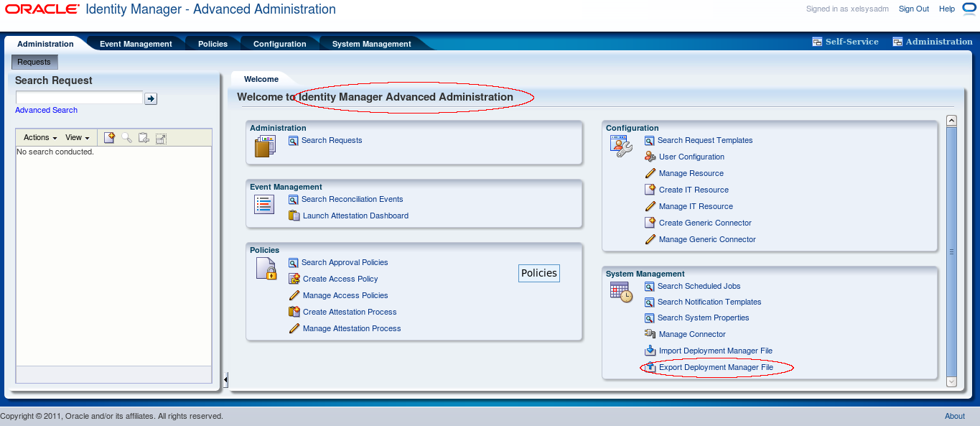Open the Create IT Resource icon
980x426 pixels.
(x=649, y=190)
